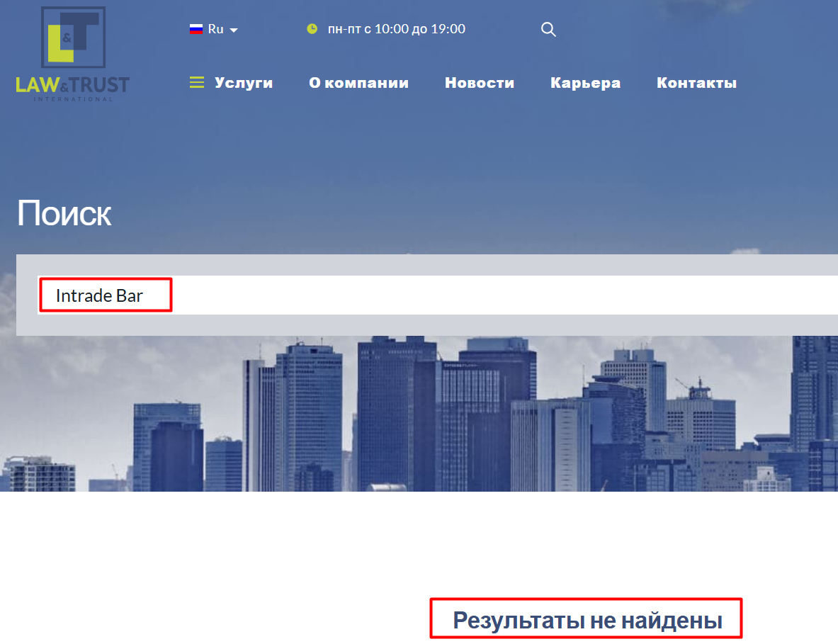
Task: Expand the language selector arrow
Action: tap(234, 30)
